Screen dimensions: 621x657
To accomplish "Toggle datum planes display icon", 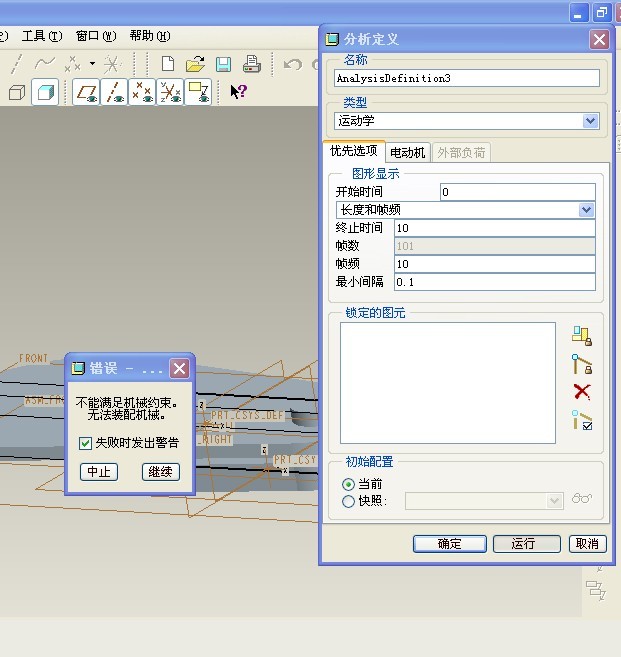I will [86, 92].
